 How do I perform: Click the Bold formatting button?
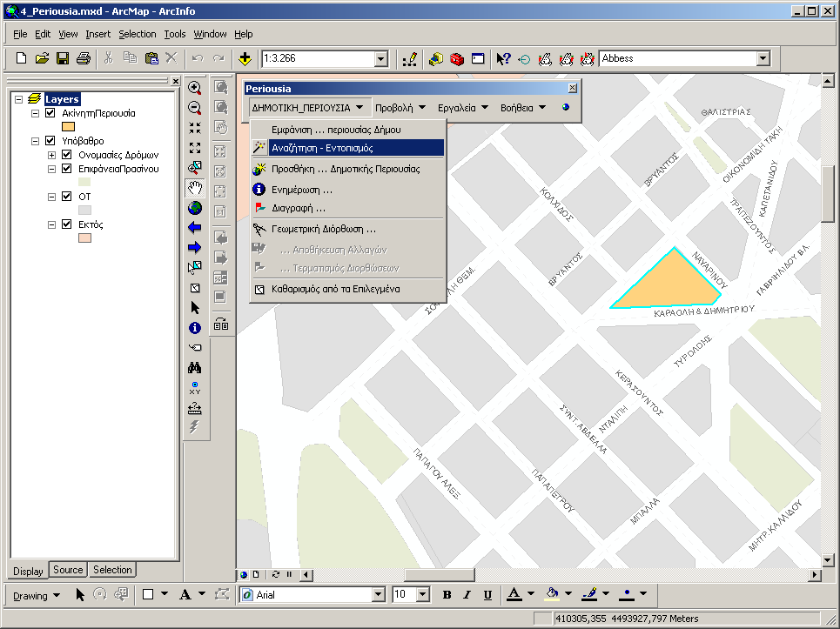[x=447, y=594]
